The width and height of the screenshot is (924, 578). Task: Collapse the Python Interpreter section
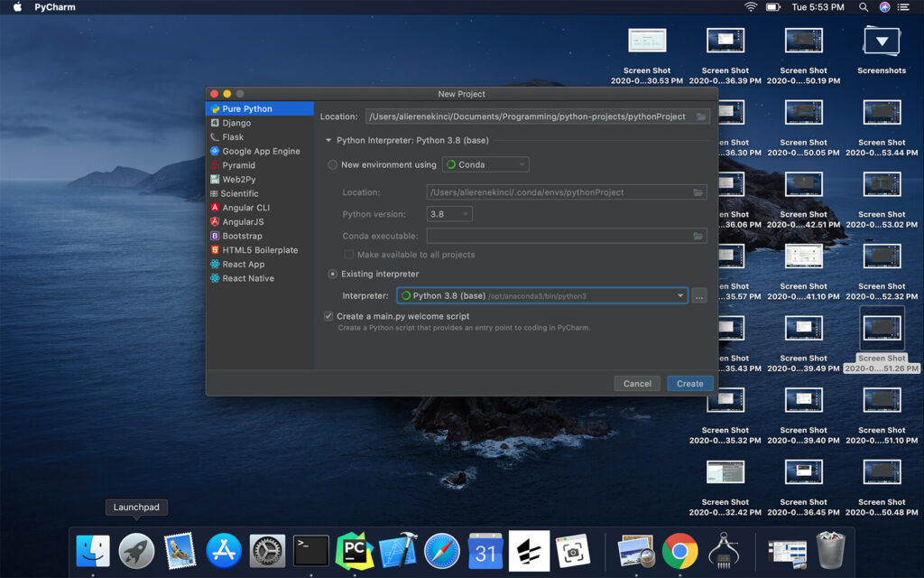(x=328, y=140)
